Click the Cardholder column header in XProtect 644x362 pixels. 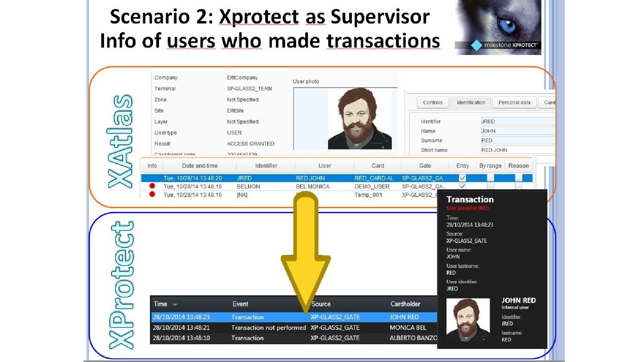405,304
